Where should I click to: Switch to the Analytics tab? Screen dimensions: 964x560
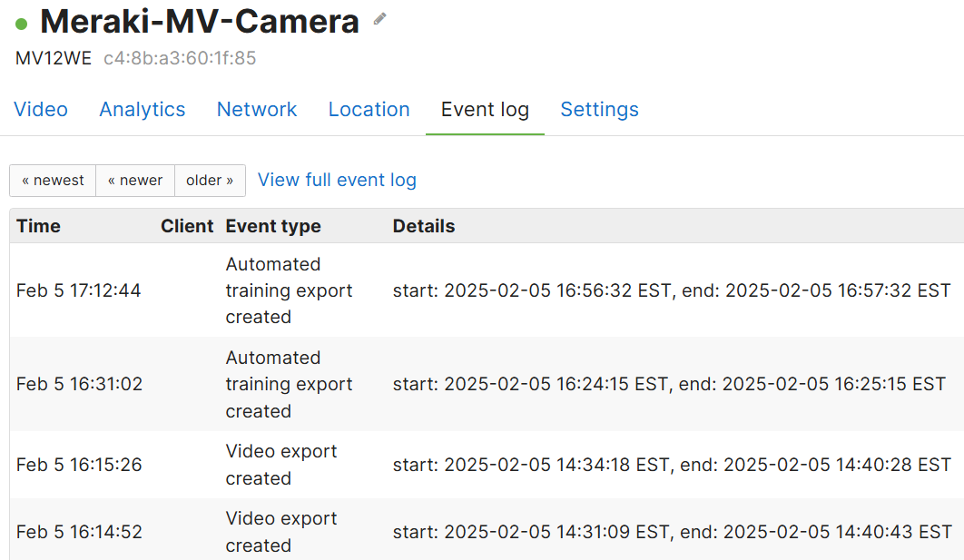(142, 110)
